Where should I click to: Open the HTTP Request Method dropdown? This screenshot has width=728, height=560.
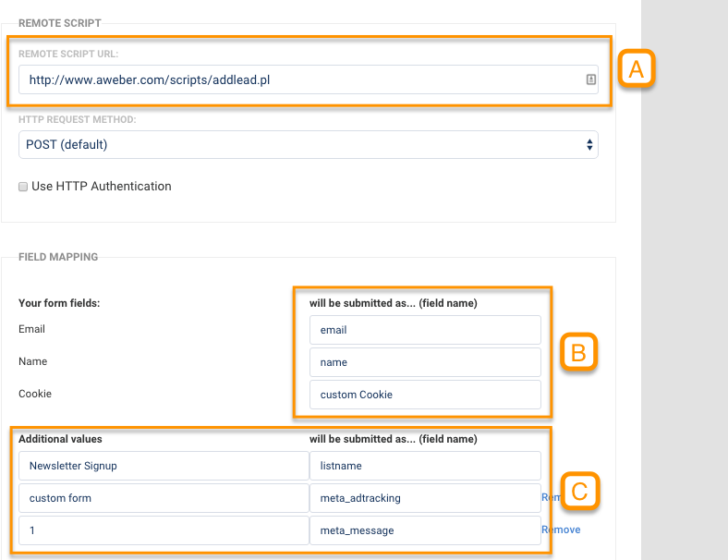309,145
